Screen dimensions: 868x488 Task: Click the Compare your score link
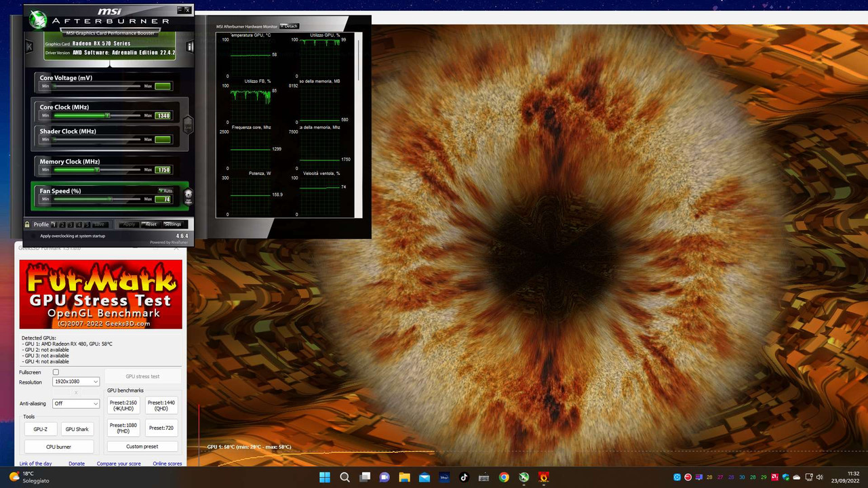click(x=119, y=464)
